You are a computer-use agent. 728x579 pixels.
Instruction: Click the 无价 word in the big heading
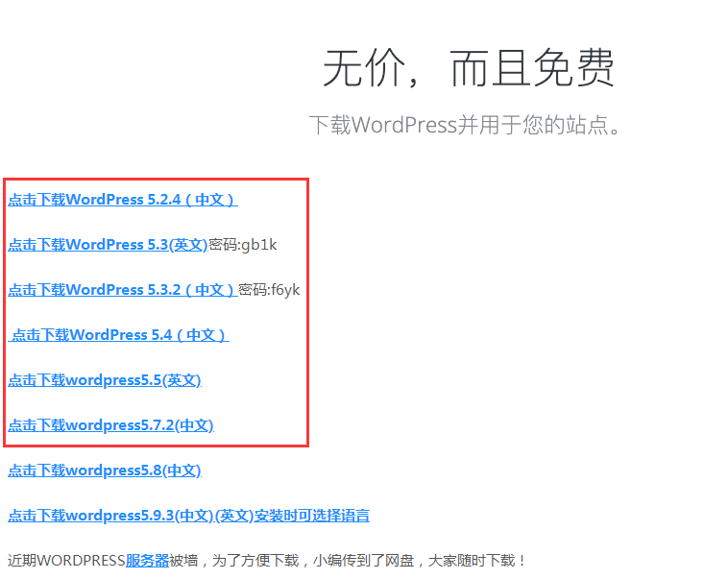(364, 68)
